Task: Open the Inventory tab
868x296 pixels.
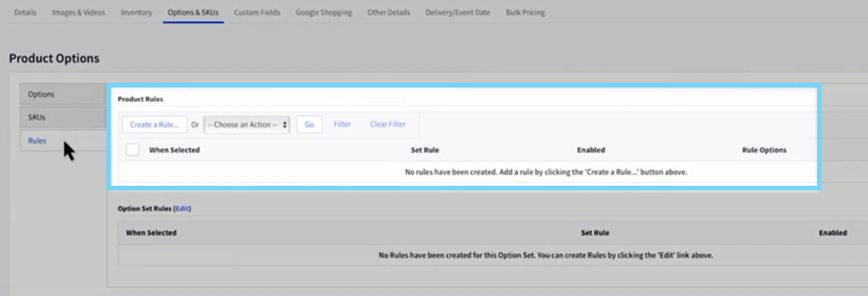Action: 136,12
